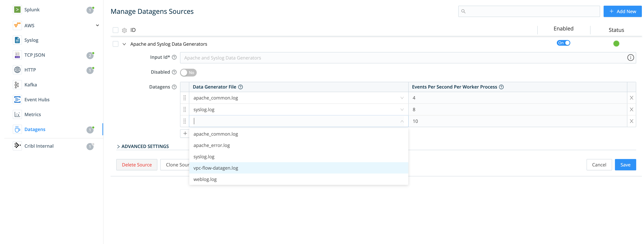Viewport: 644px width, 244px height.
Task: Turn off the Enabled On switch
Action: [563, 43]
